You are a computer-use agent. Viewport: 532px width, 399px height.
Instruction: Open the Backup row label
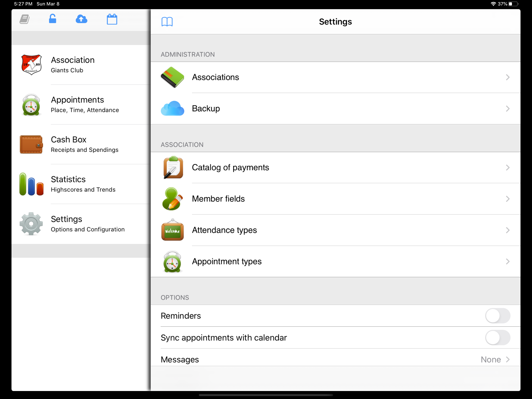[x=206, y=109]
